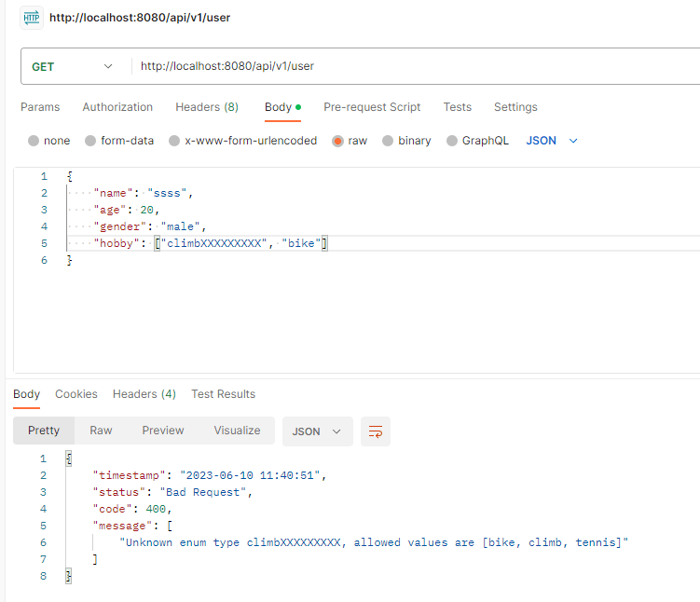This screenshot has height=602, width=700.
Task: Choose the GraphQL body type radio
Action: 452,141
